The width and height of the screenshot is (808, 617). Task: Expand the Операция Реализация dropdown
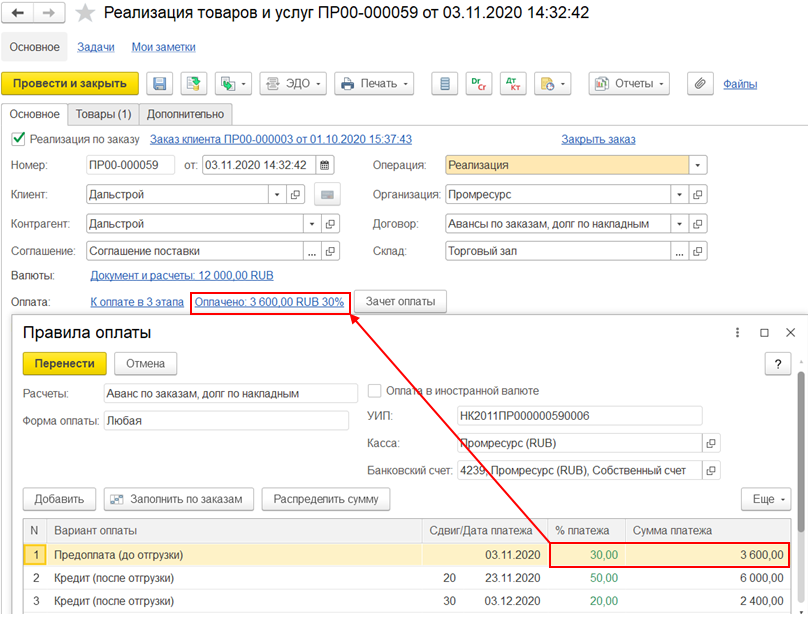(x=698, y=165)
